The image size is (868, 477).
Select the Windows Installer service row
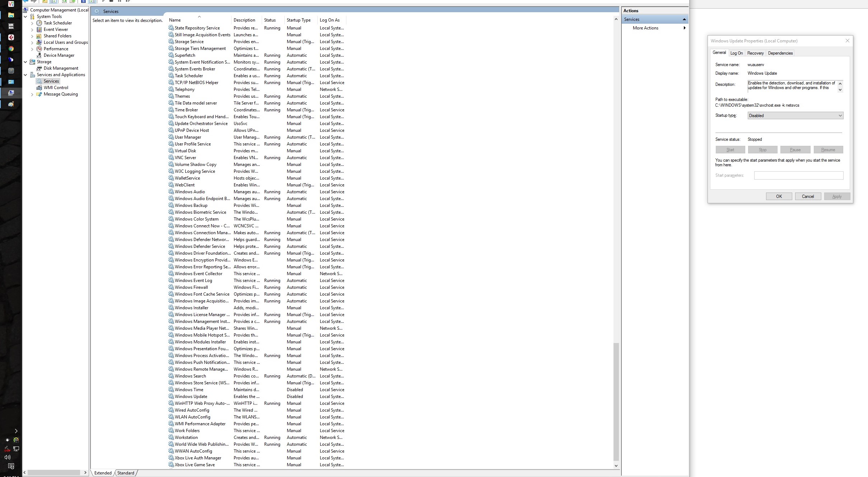coord(256,308)
